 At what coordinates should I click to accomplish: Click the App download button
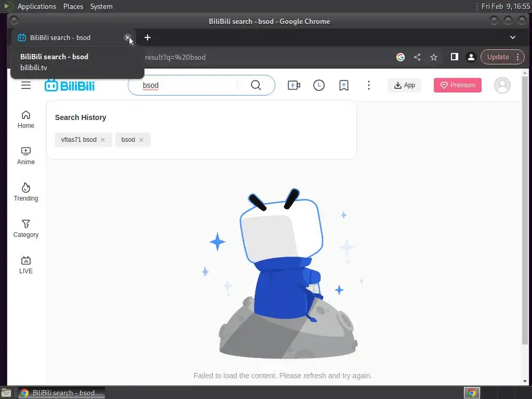click(404, 85)
